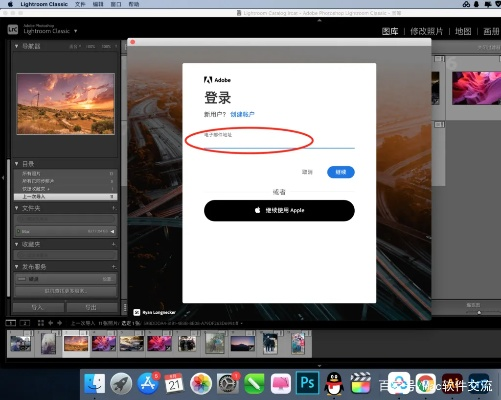Open QQ penguin app from the Dock
The height and width of the screenshot is (400, 501).
point(334,383)
